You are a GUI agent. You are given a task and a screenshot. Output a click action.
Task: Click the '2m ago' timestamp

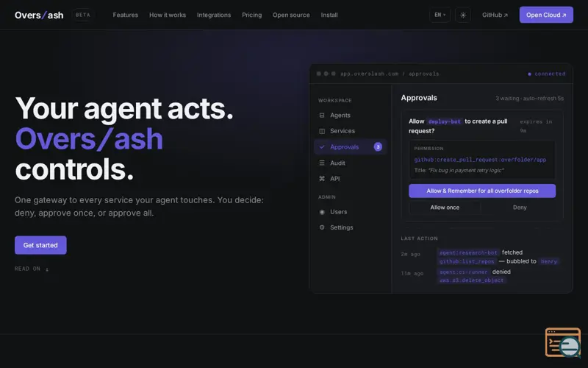pos(410,254)
